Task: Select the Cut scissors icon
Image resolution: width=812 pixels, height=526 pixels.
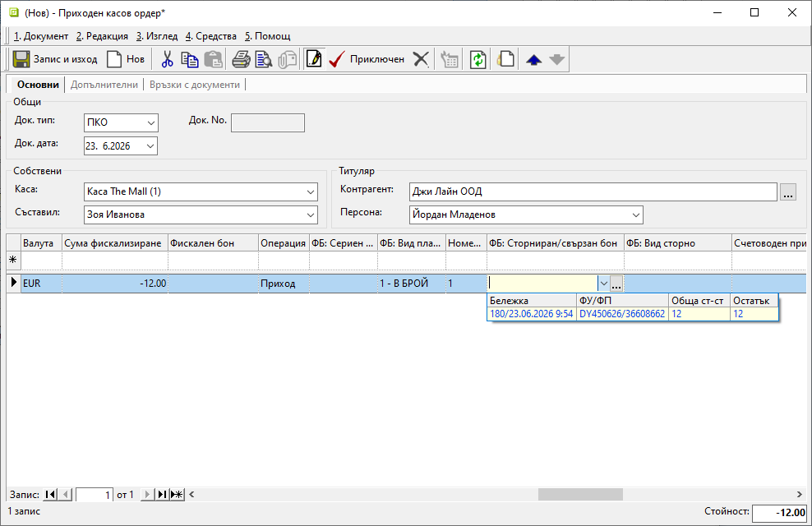Action: (167, 59)
